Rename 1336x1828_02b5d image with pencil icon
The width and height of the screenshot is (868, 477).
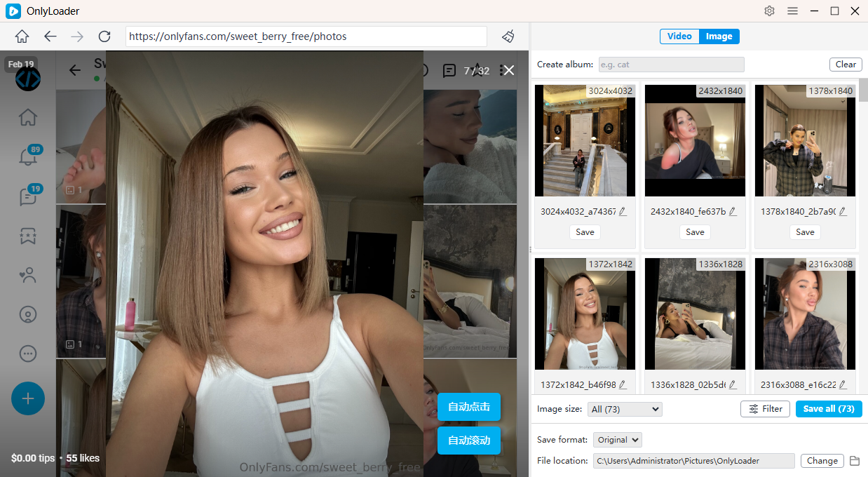(x=733, y=384)
